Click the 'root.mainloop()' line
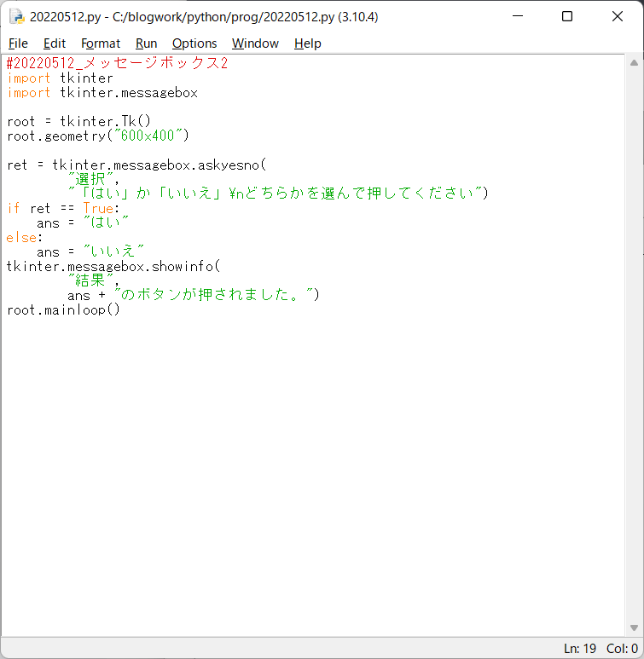This screenshot has height=659, width=644. click(63, 309)
